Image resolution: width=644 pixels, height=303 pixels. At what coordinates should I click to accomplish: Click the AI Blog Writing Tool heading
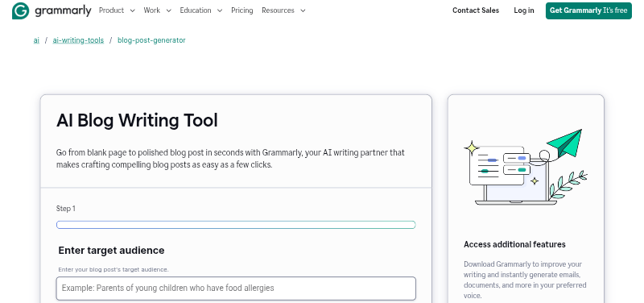point(137,120)
